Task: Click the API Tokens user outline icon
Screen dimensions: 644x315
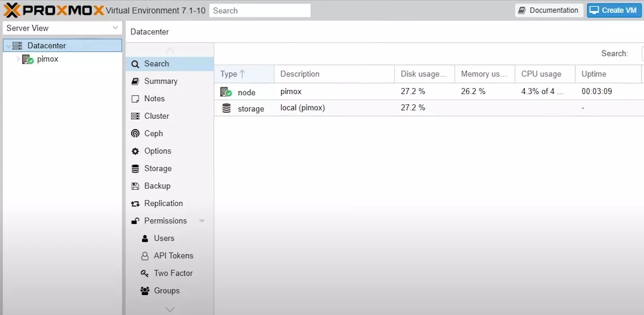Action: pyautogui.click(x=145, y=256)
